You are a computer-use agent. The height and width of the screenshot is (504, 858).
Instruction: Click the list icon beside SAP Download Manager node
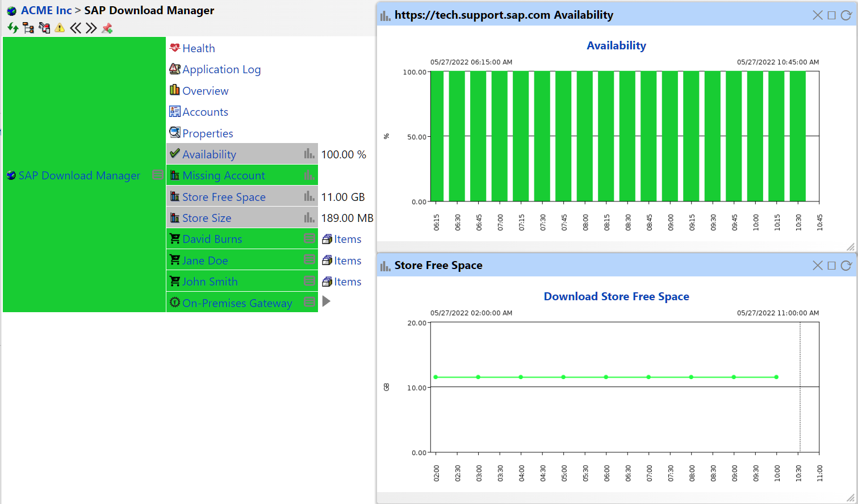[158, 175]
